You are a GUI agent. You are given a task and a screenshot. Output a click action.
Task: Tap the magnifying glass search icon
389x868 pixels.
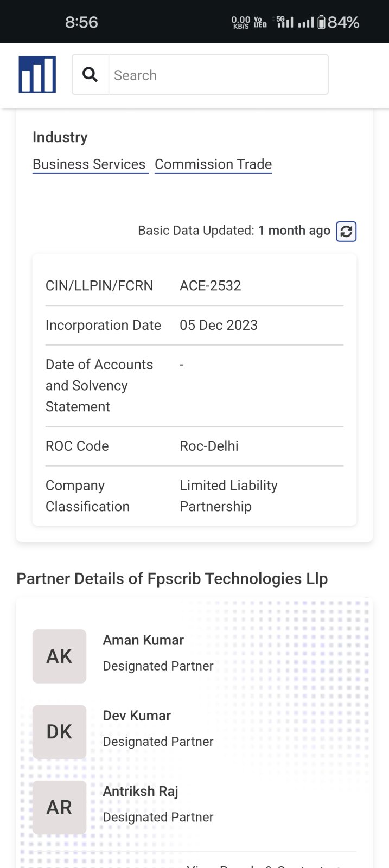pos(90,74)
